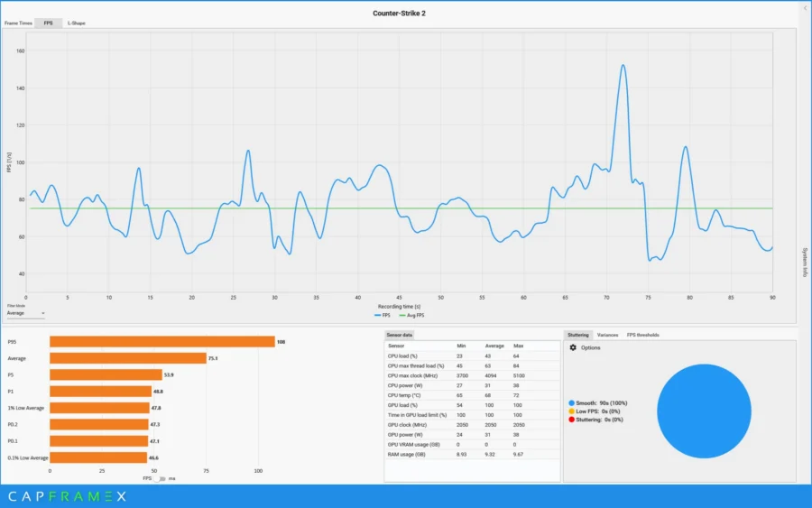Screen dimensions: 812x508
Task: Select the FPS tab
Action: 48,23
